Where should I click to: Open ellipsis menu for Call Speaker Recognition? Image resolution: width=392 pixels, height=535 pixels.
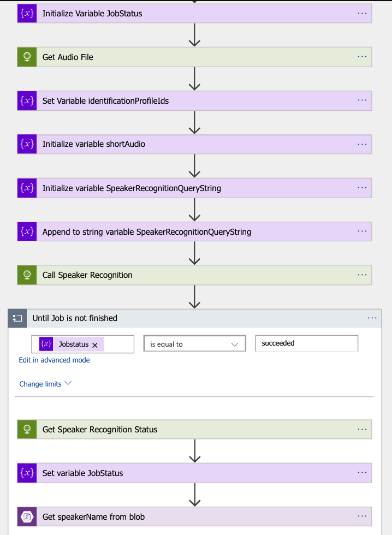[362, 275]
